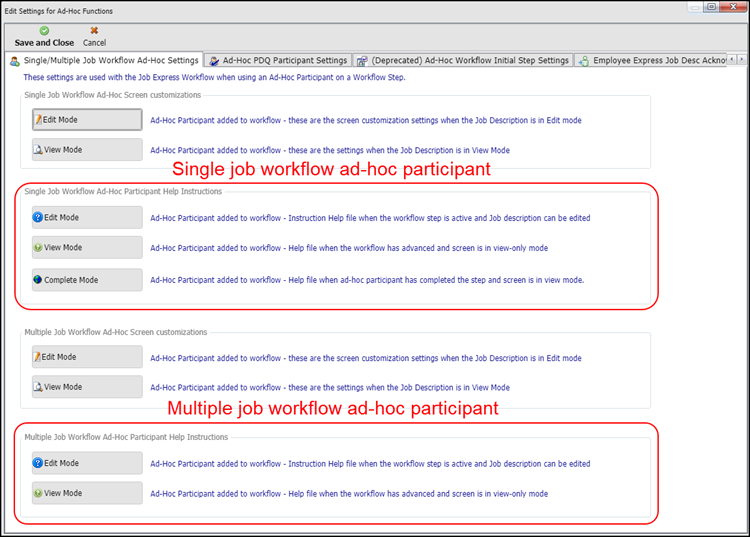Open View Mode under Multiple Job Help Instructions
Screen dimensions: 750x537
(87, 493)
